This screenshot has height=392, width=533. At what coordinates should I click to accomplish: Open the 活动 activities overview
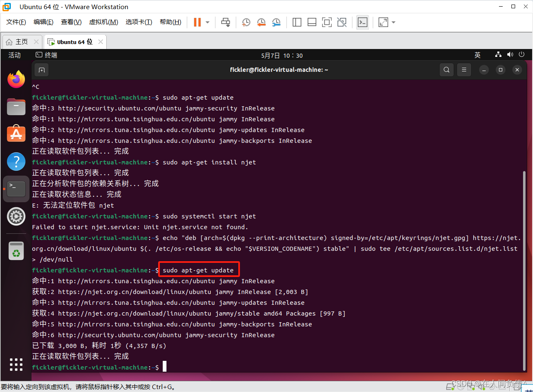tap(15, 55)
